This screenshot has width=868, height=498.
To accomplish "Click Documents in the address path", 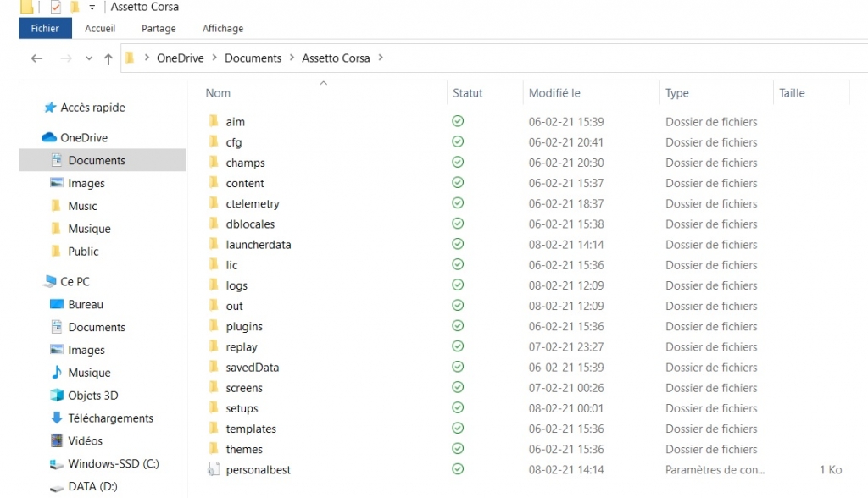I will click(253, 58).
